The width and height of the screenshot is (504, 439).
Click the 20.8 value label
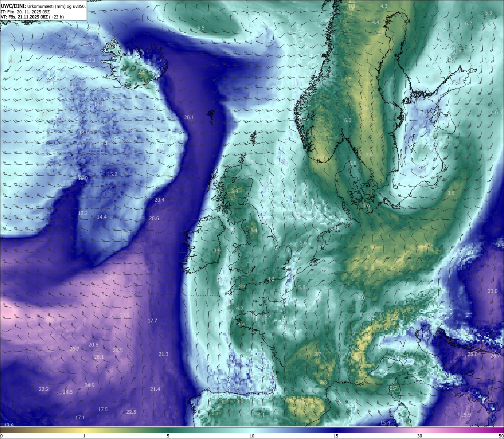pyautogui.click(x=93, y=345)
